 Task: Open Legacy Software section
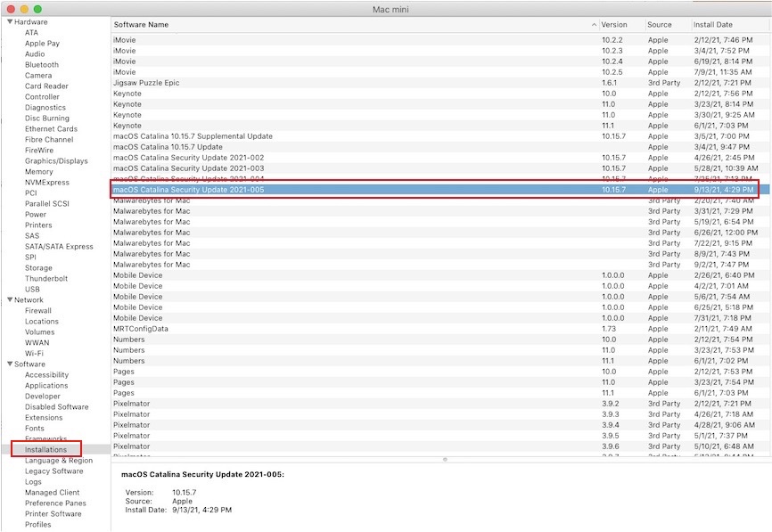point(54,471)
